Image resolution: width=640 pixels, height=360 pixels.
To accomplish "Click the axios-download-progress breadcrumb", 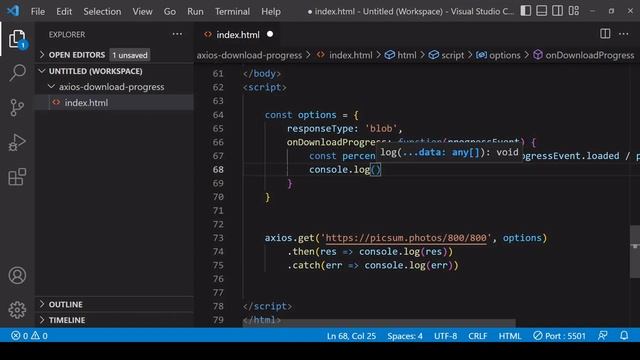I will pos(249,55).
